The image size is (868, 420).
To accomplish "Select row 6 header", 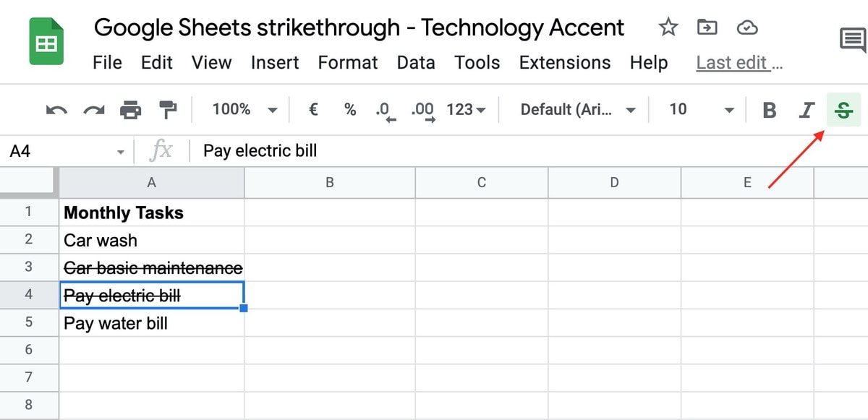I will pos(29,349).
